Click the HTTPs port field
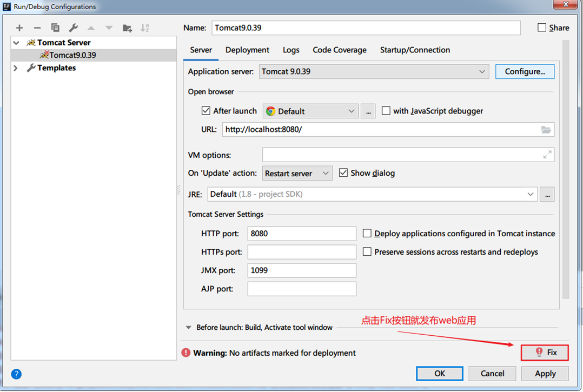 pyautogui.click(x=302, y=252)
